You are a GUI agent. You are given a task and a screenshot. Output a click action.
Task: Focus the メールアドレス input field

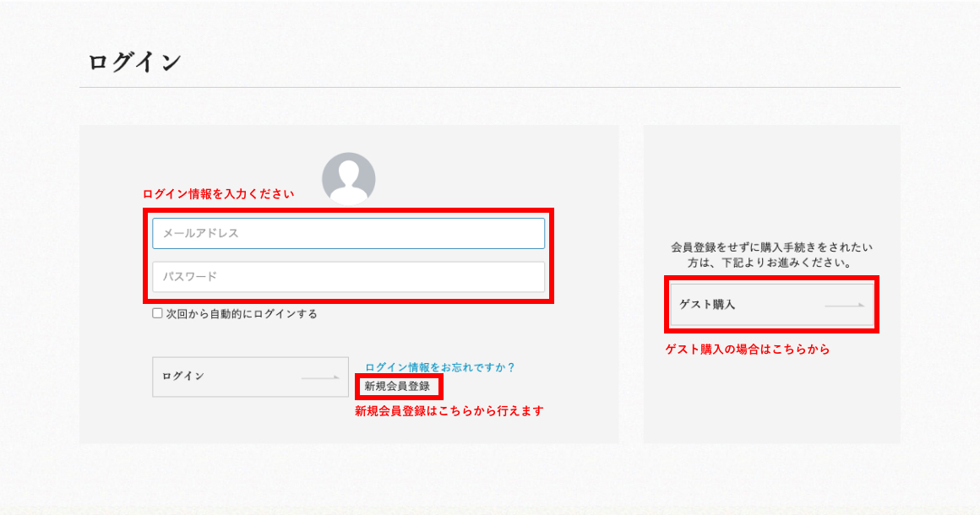(348, 234)
